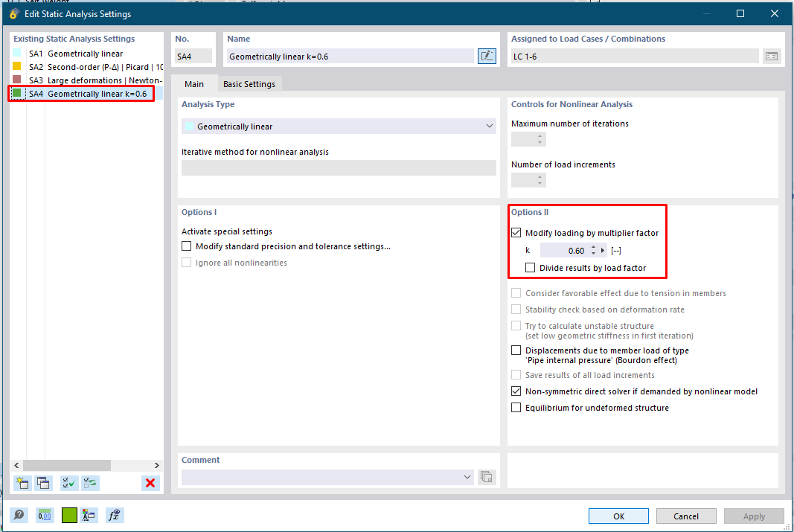Uncheck Non-symmetric direct solver option
Screen dimensions: 794x532
pos(516,391)
